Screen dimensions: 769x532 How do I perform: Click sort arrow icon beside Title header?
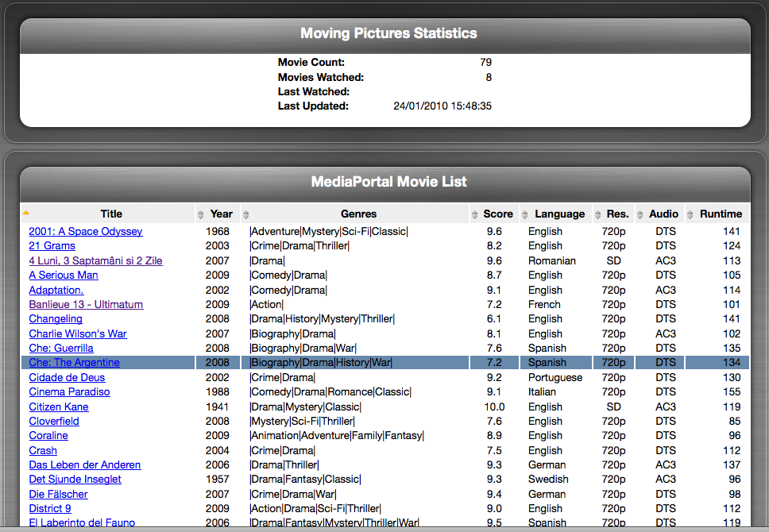click(25, 213)
